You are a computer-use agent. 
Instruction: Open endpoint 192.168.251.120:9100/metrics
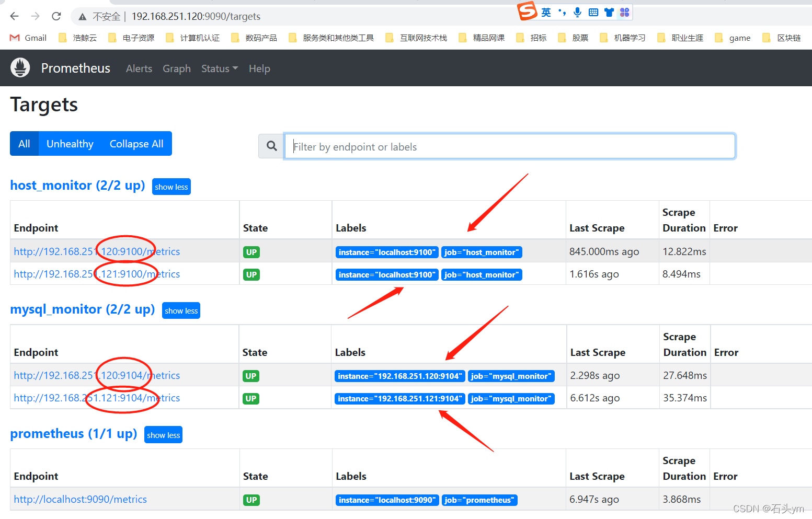point(97,251)
